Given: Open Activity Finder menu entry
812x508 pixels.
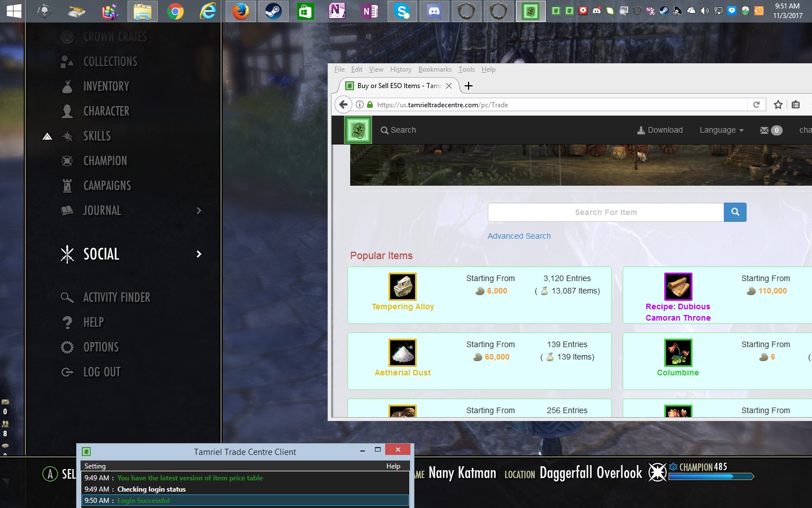Looking at the screenshot, I should click(117, 297).
